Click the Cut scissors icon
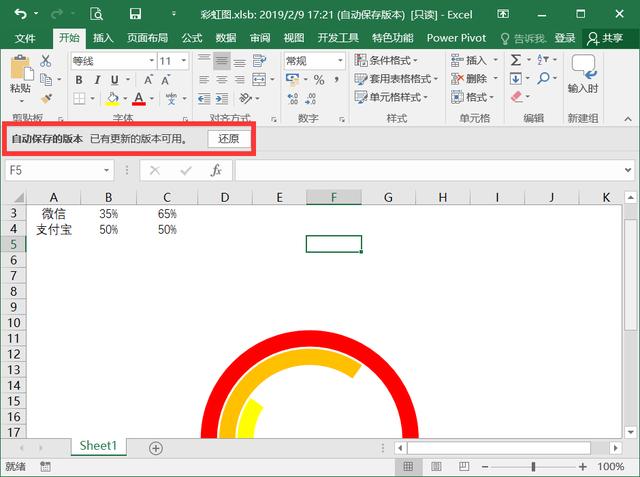The image size is (640, 477). [46, 61]
